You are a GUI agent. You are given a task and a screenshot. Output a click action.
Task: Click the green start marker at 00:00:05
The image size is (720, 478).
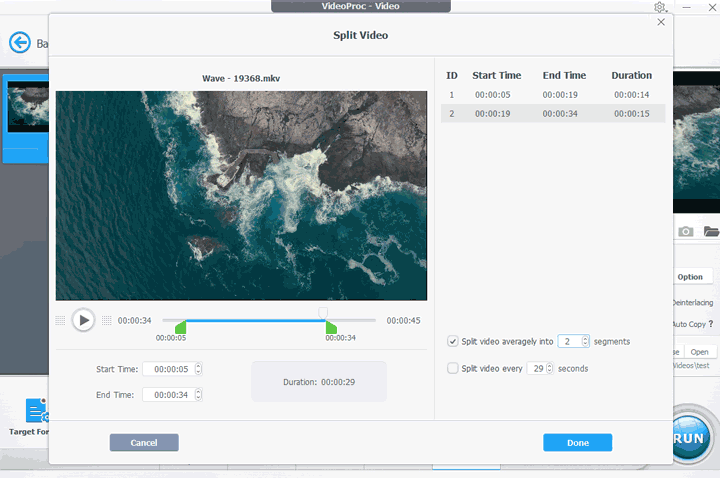(180, 328)
